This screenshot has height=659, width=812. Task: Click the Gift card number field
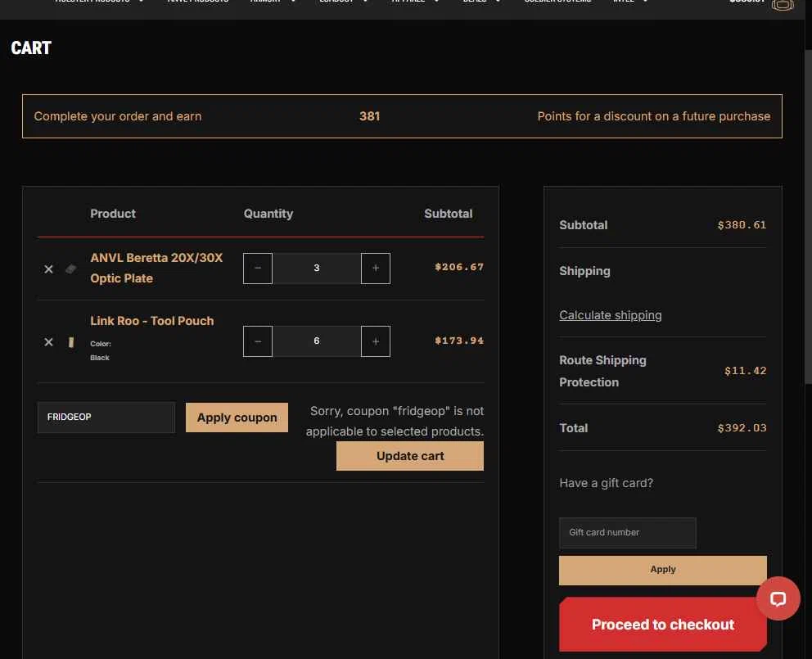click(628, 533)
